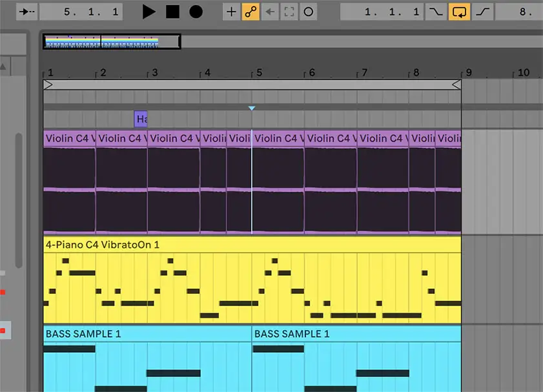This screenshot has height=392, width=543.
Task: Click the MIDI Arrangement Overdub plus icon
Action: (x=231, y=12)
